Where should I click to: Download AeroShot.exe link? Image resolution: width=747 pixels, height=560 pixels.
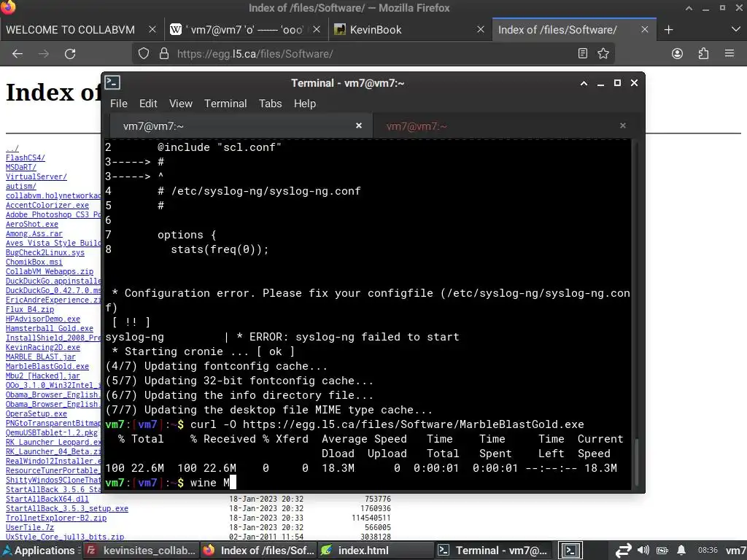coord(32,224)
